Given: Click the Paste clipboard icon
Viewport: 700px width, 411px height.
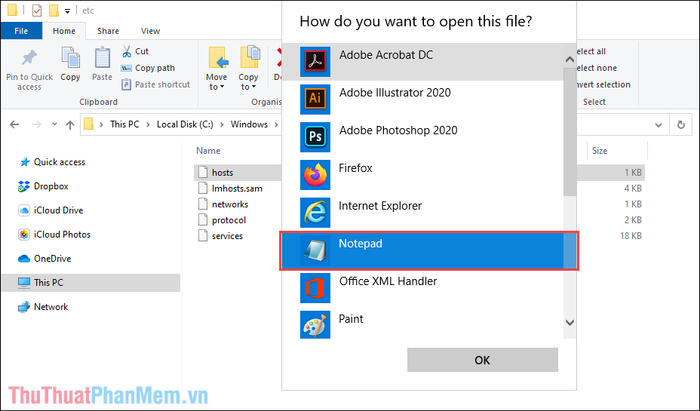Looking at the screenshot, I should [x=102, y=58].
